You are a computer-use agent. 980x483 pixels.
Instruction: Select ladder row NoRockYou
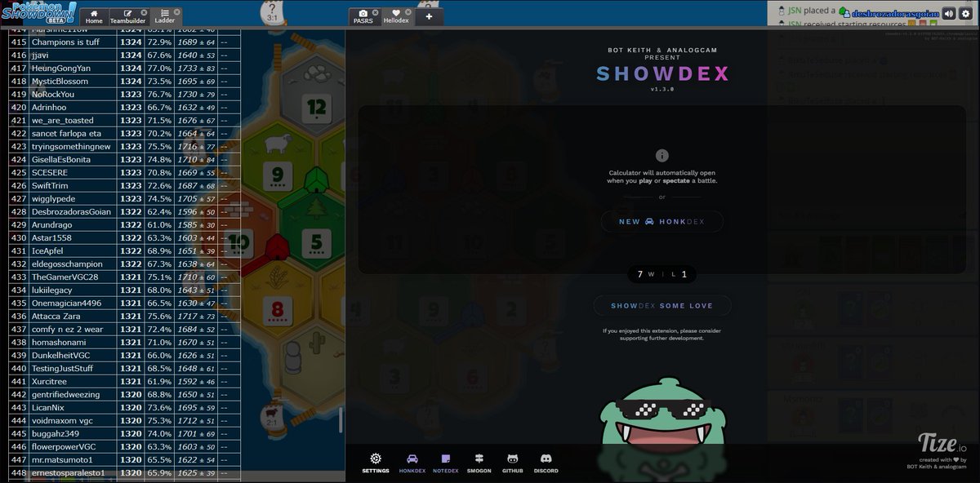pos(125,94)
